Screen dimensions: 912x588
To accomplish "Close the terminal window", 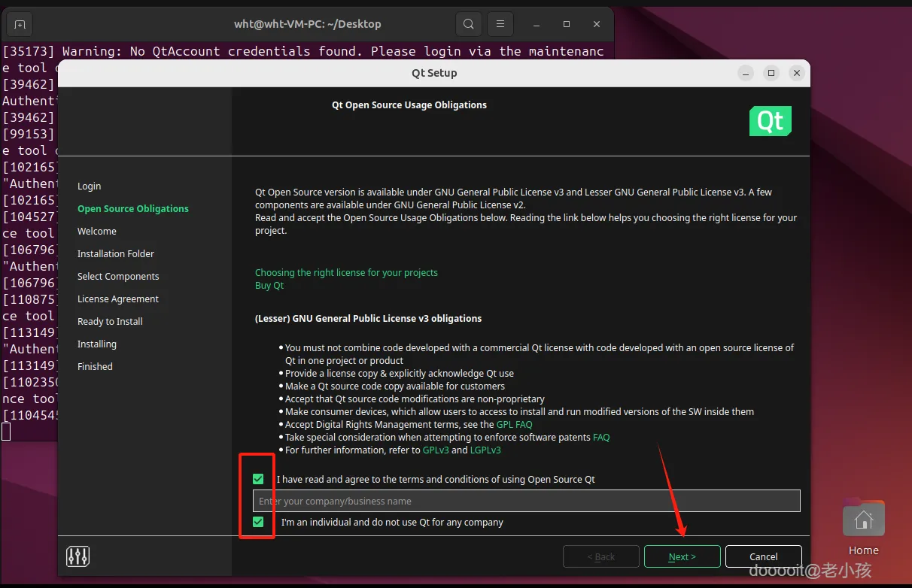I will click(596, 24).
